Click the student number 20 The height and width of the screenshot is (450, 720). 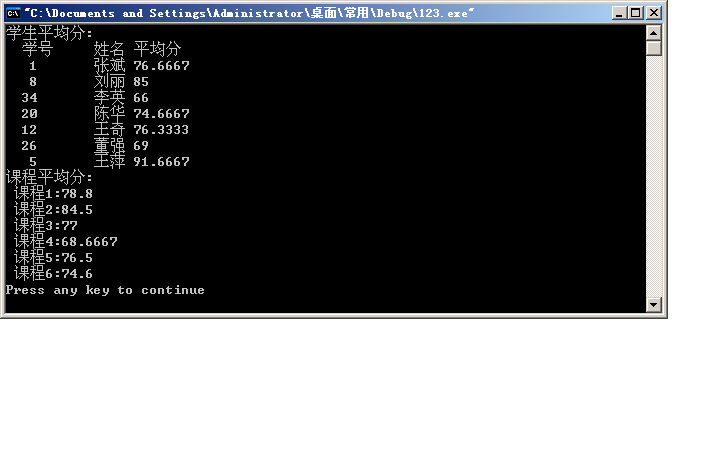click(29, 114)
